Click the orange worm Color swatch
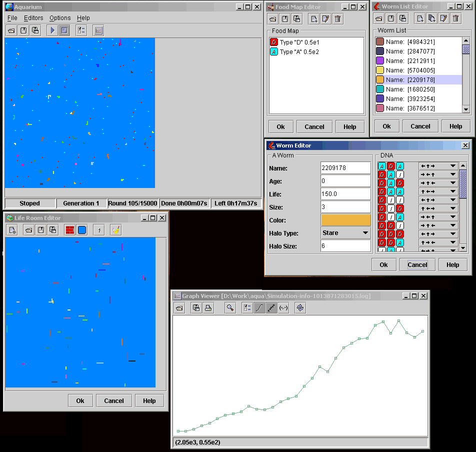Viewport: 476px width, 452px height. click(345, 220)
